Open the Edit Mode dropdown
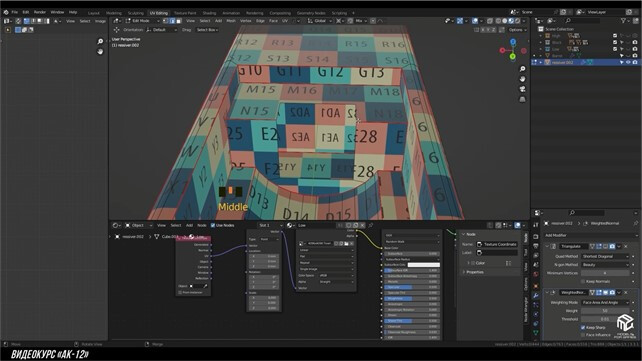Viewport: 642px width, 361px height. [x=142, y=20]
